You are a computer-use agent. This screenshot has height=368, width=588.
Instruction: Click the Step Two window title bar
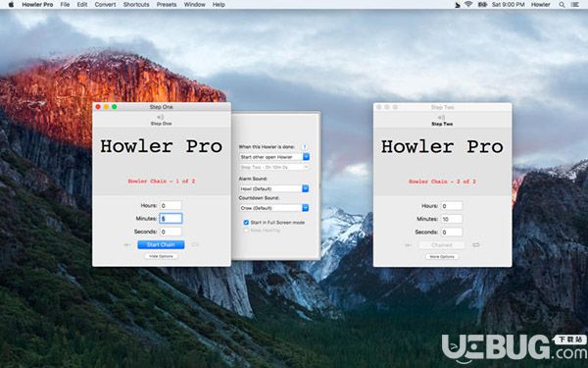click(x=442, y=107)
